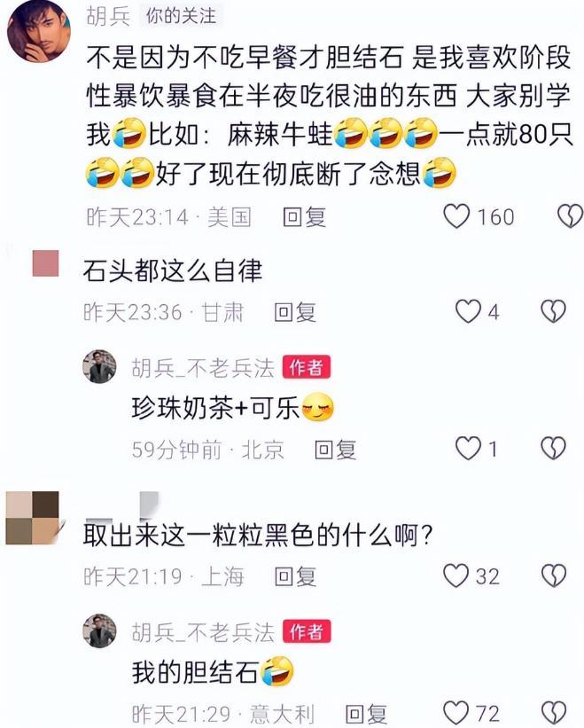The height and width of the screenshot is (728, 584).
Task: Reply to the 上海 comment
Action: click(295, 576)
